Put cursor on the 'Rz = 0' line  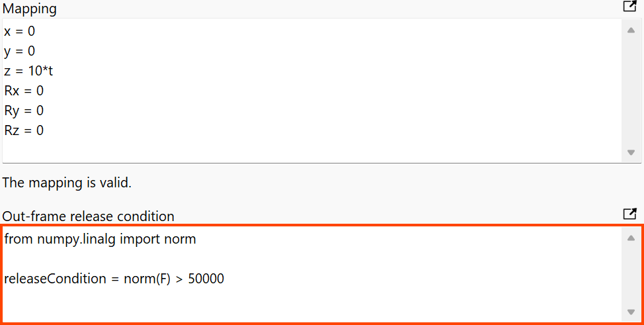coord(24,130)
